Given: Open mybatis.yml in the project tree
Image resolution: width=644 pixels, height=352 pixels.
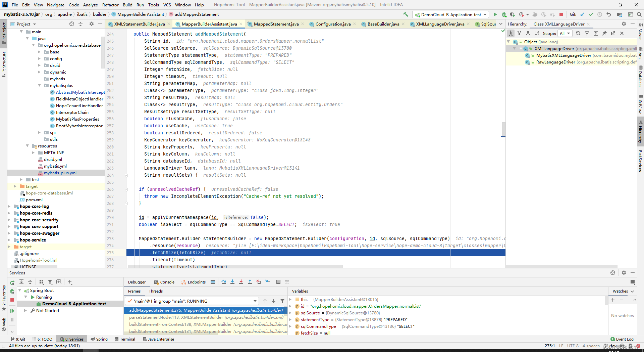Looking at the screenshot, I should 55,166.
